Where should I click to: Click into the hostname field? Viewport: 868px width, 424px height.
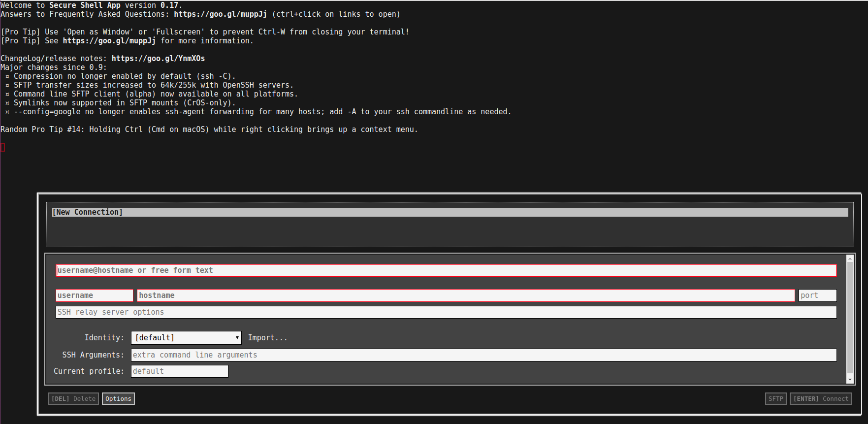tap(466, 295)
